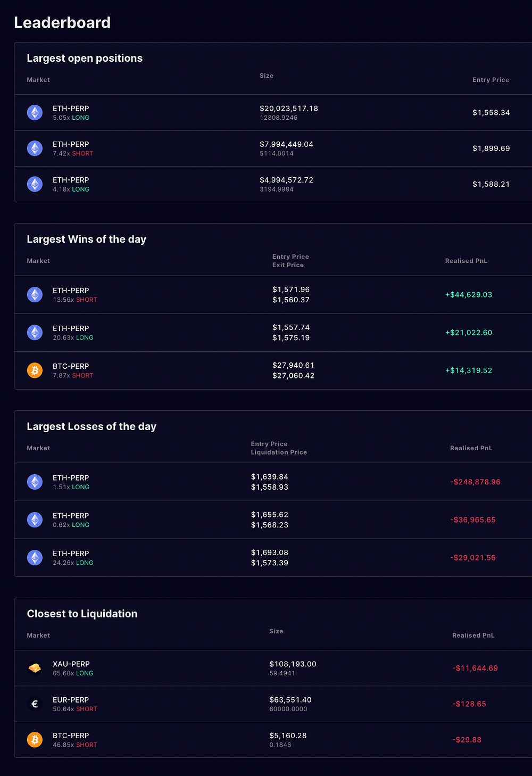Click the Ethereum icon beside the 13.56x SHORT win
This screenshot has height=776, width=532.
coord(35,295)
